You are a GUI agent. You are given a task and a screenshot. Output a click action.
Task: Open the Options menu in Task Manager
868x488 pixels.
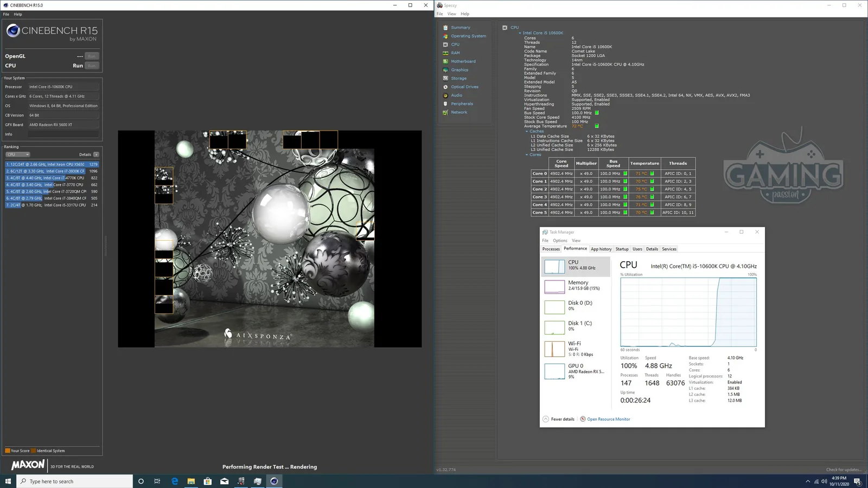point(560,241)
